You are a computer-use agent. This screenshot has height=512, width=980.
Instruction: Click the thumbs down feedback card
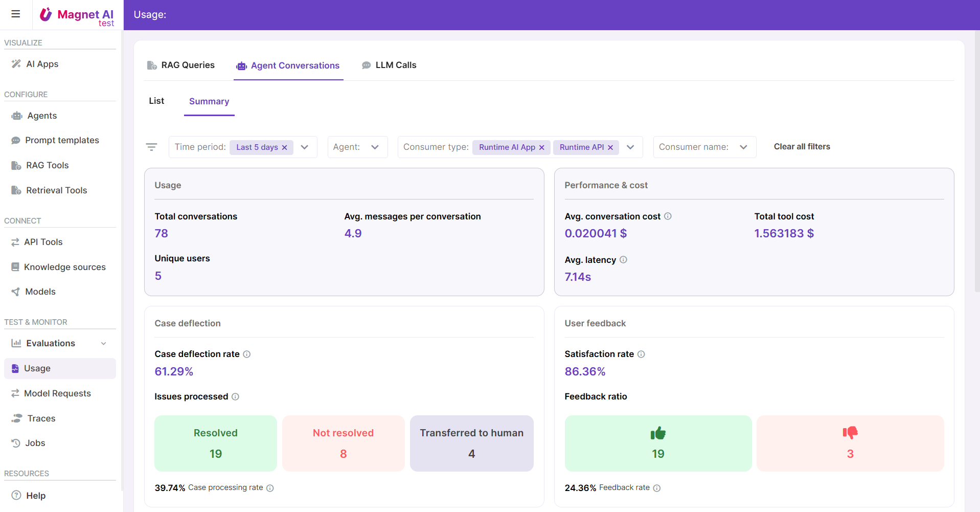click(x=850, y=443)
